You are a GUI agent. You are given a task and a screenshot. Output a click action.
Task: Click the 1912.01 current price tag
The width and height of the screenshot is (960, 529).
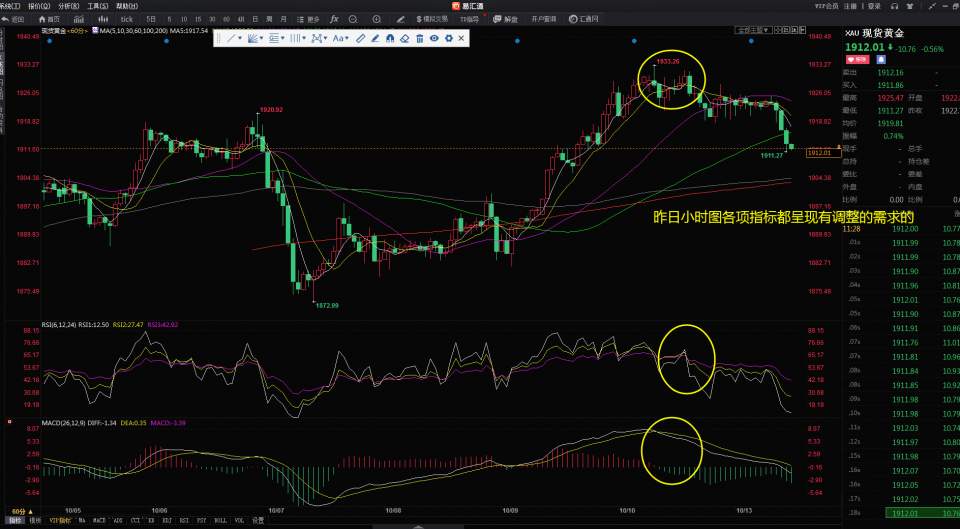[x=823, y=152]
